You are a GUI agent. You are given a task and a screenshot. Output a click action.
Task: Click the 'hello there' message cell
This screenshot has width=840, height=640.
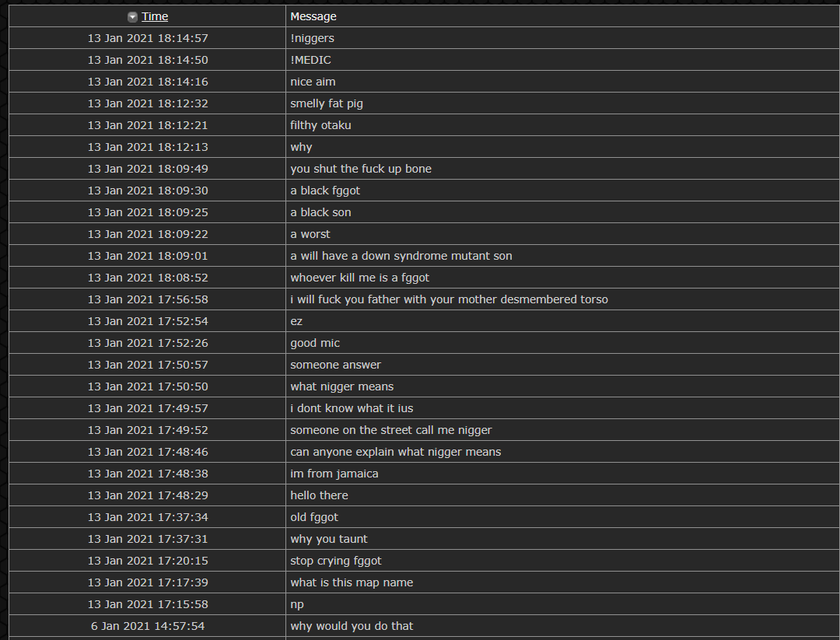[562, 495]
